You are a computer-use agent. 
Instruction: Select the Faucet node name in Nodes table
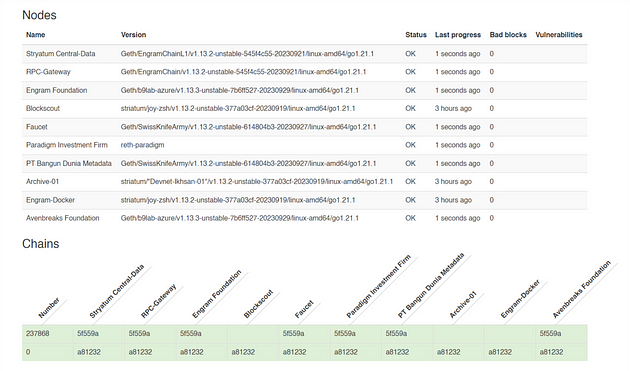(37, 127)
